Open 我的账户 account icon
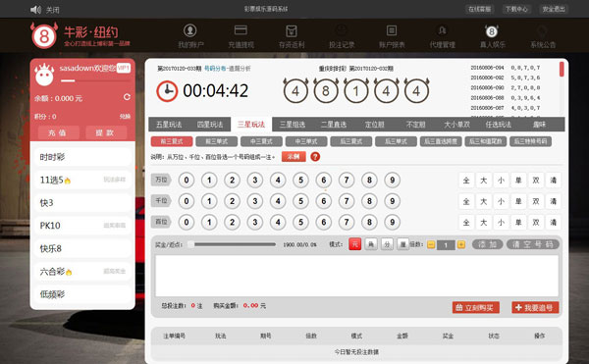This screenshot has height=364, width=589. (190, 30)
